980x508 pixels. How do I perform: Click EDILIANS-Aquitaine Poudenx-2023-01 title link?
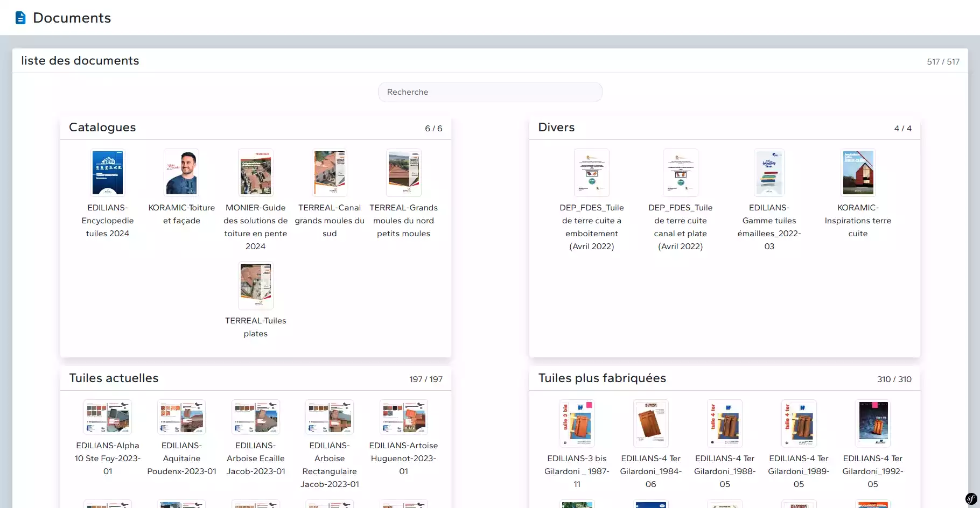(181, 458)
